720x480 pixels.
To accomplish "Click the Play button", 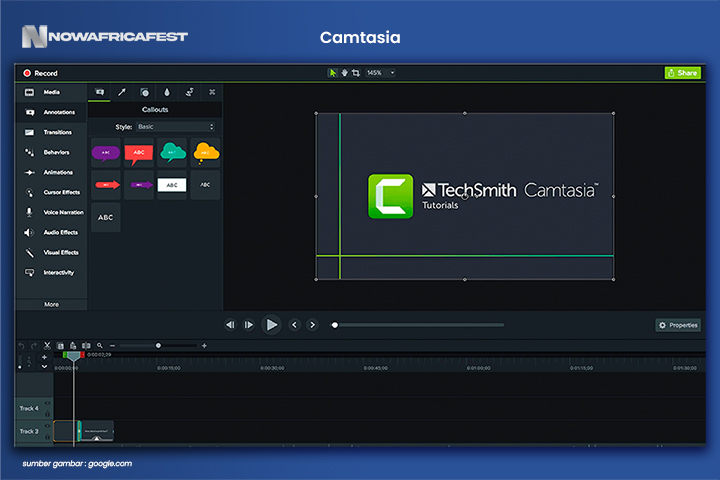I will tap(271, 325).
